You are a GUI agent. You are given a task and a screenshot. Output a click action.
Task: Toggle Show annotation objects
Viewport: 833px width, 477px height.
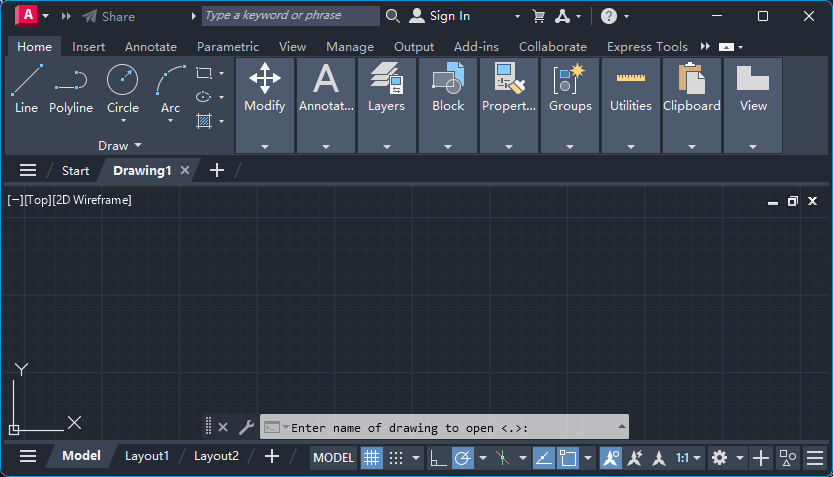pyautogui.click(x=610, y=457)
